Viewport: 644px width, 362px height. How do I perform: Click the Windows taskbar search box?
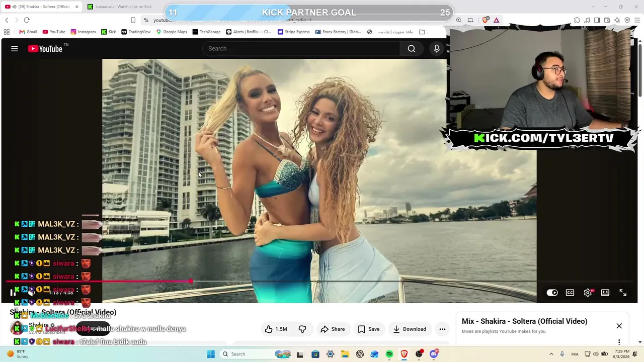257,354
